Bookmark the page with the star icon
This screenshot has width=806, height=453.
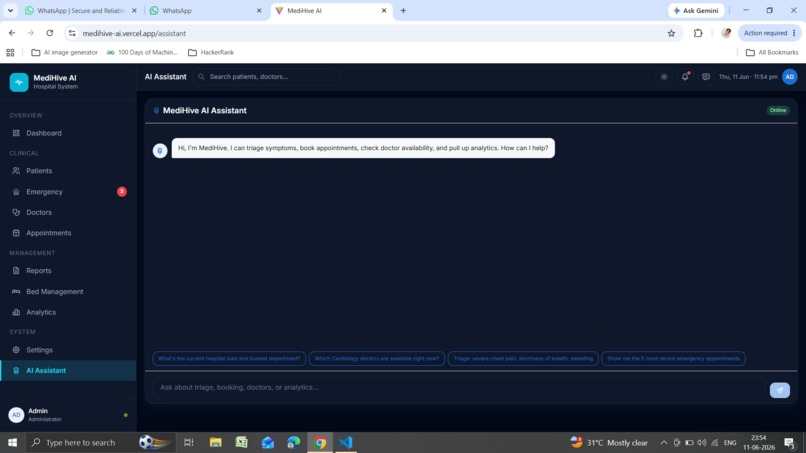pos(671,33)
